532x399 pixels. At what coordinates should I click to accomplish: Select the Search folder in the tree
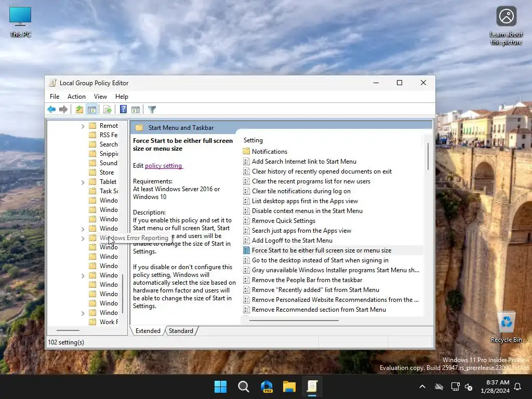(109, 144)
